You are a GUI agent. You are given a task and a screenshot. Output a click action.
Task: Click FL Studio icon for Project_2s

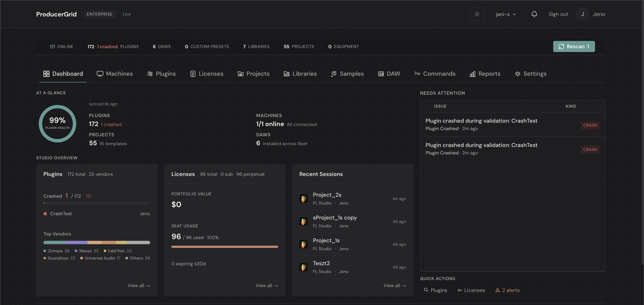[303, 199]
